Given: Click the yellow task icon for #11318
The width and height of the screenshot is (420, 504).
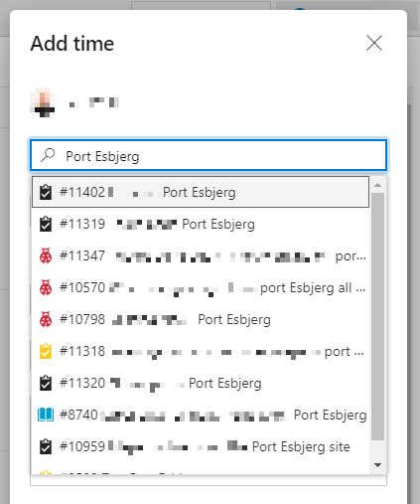Looking at the screenshot, I should (x=46, y=351).
